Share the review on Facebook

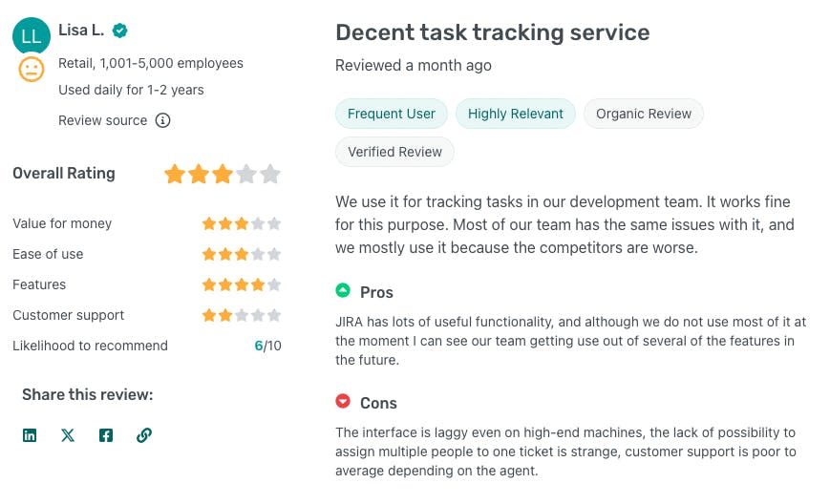coord(106,435)
